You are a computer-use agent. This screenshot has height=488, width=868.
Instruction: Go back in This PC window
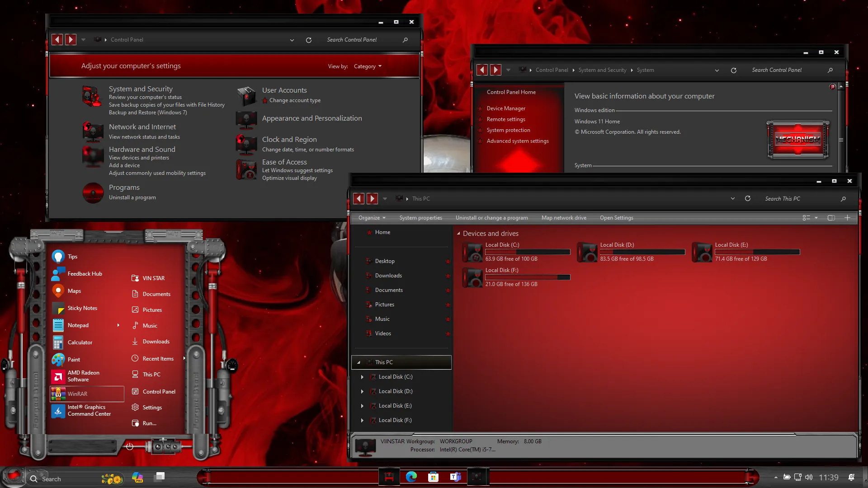[359, 198]
